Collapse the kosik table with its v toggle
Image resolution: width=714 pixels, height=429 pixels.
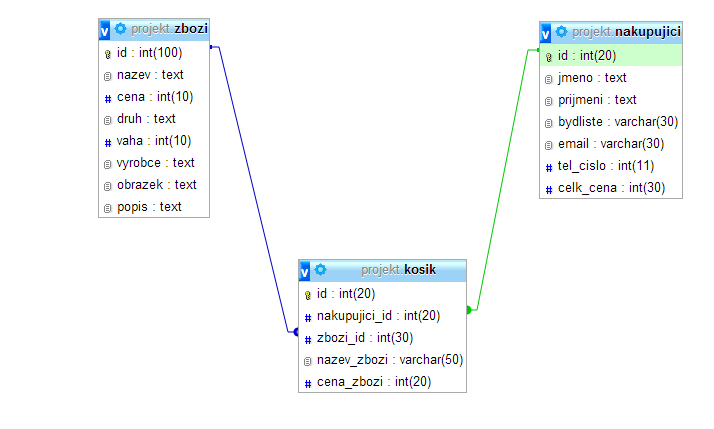tap(305, 270)
